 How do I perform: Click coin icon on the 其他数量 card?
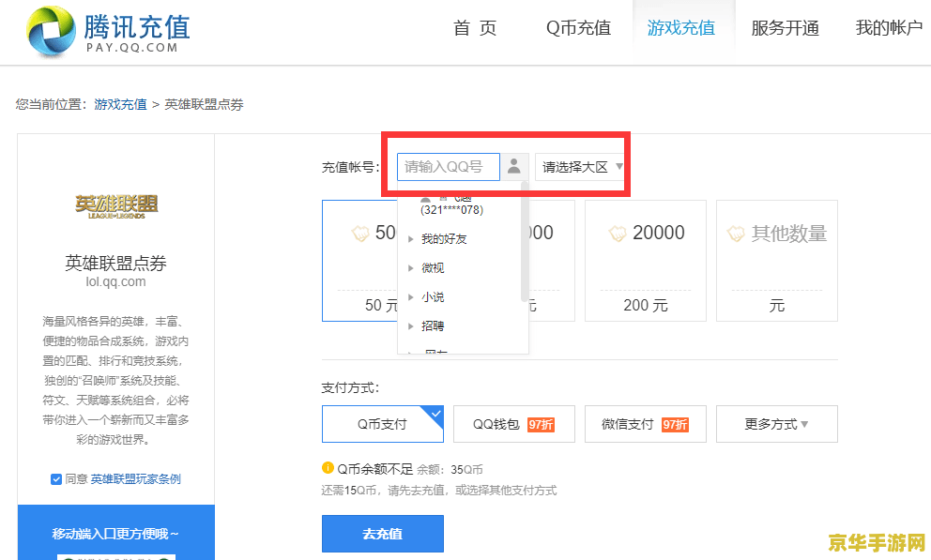[x=736, y=234]
